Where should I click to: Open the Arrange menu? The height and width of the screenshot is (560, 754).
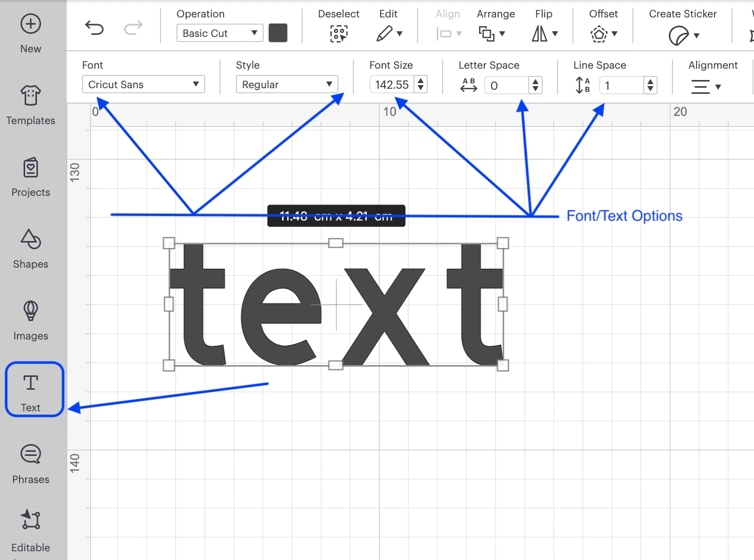491,34
